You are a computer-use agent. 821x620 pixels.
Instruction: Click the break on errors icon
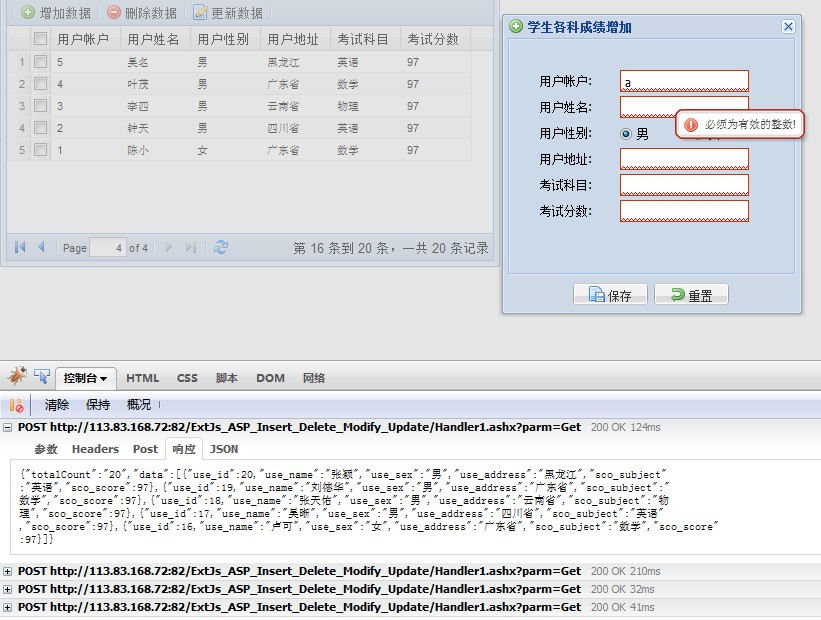(16, 405)
